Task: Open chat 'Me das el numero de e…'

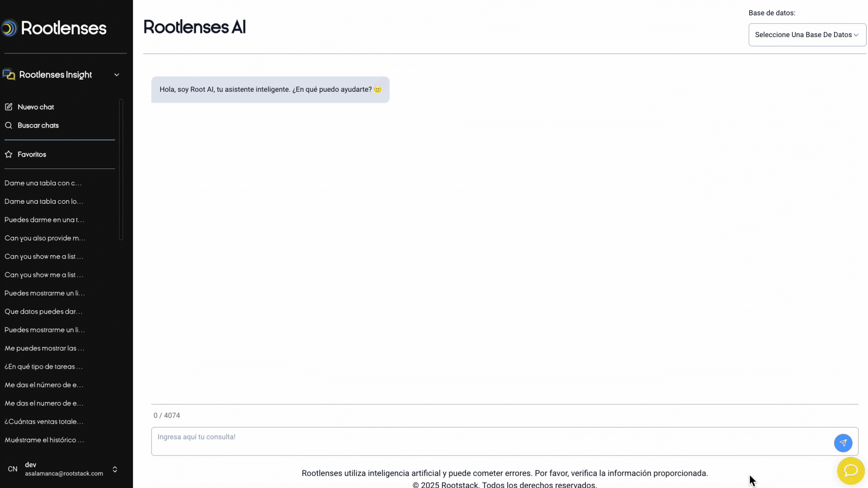Action: [x=44, y=404]
